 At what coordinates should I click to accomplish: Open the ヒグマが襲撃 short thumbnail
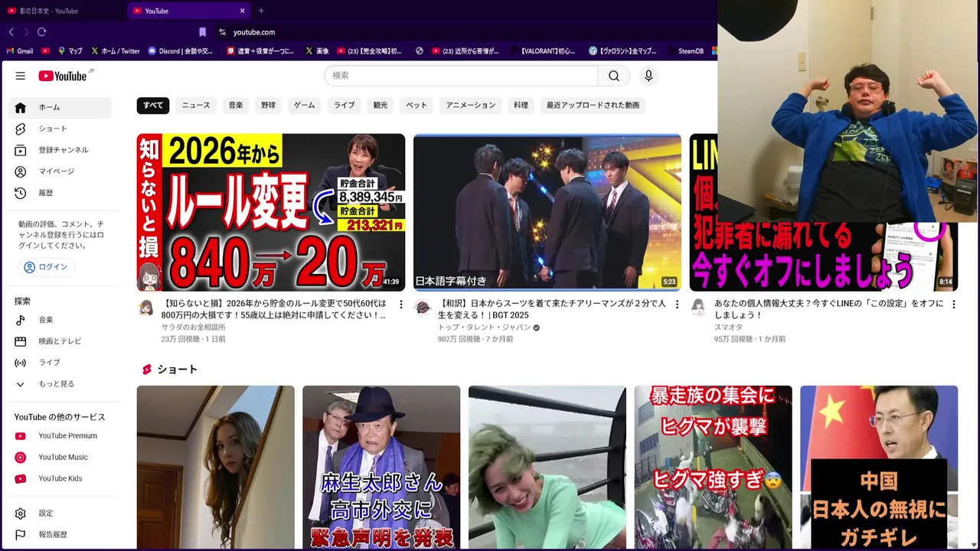pyautogui.click(x=713, y=467)
